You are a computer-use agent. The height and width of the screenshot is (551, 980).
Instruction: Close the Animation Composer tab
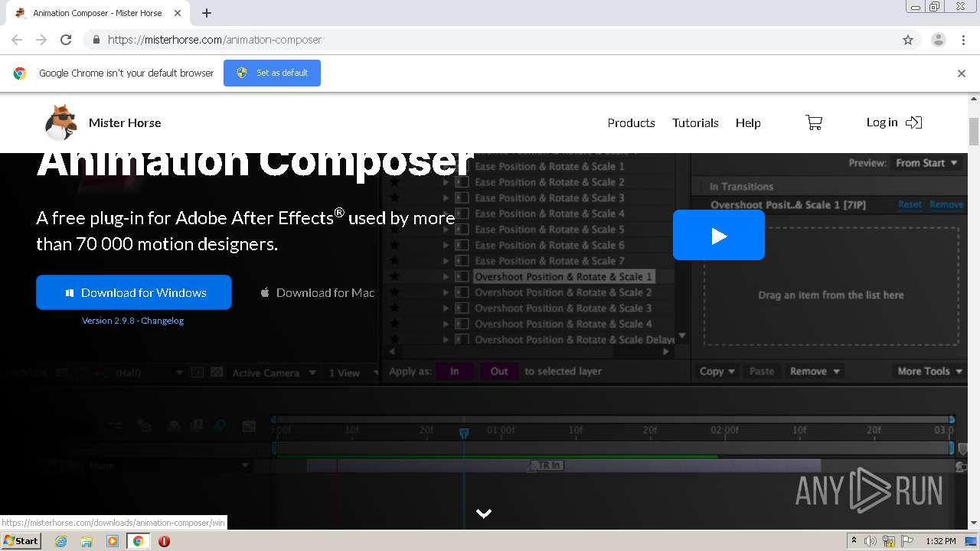178,13
